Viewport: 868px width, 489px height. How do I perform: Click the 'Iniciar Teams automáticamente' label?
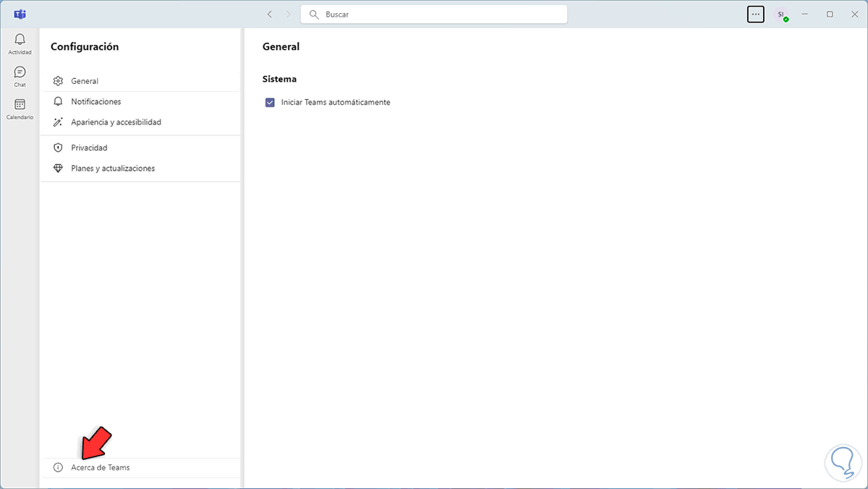click(x=336, y=103)
